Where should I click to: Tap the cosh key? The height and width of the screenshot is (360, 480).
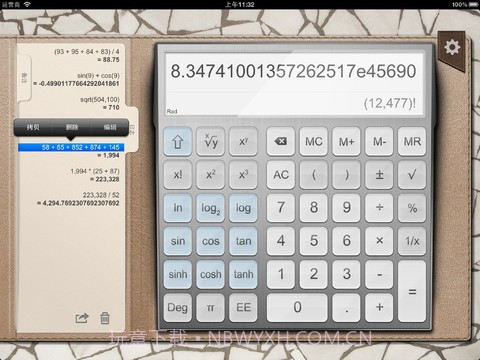tap(210, 274)
